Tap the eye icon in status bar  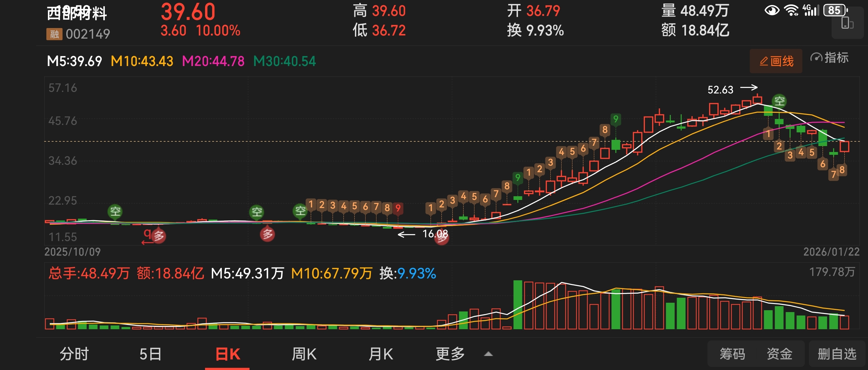772,10
